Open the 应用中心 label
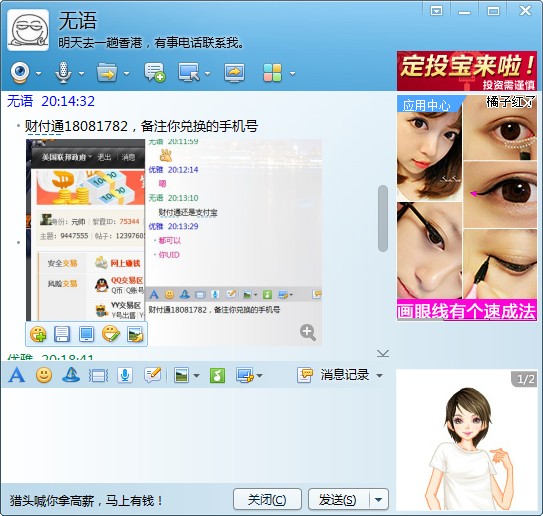 click(427, 105)
